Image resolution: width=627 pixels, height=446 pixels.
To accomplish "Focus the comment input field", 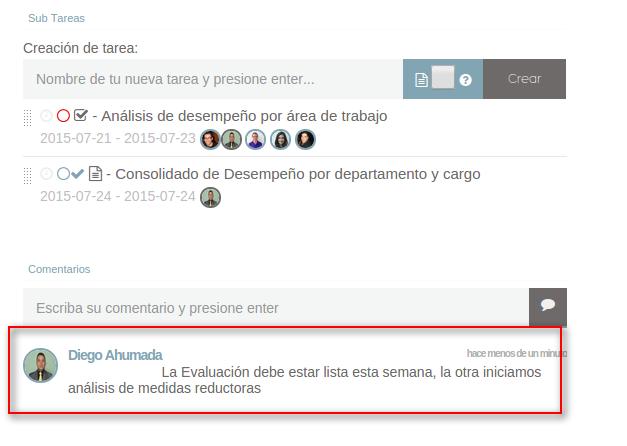I will click(276, 308).
